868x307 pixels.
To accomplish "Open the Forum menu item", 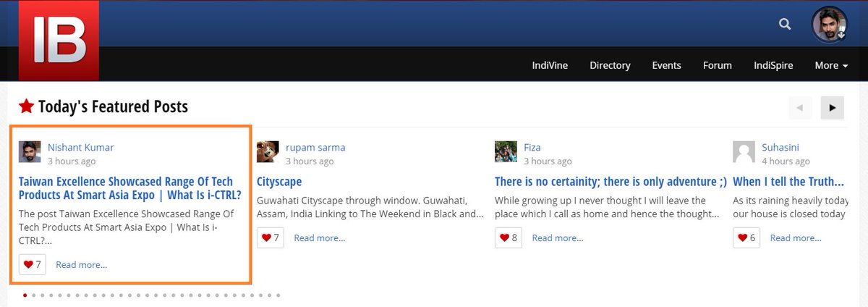I will tap(718, 65).
